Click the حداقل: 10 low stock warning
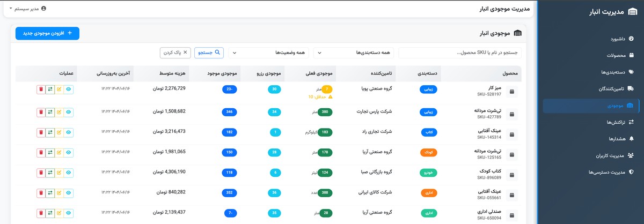This screenshot has height=224, width=644. tap(321, 97)
